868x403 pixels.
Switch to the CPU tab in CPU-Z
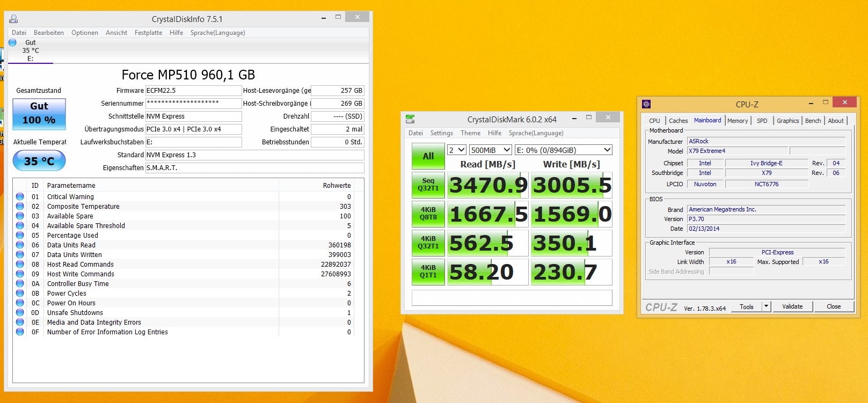coord(655,121)
